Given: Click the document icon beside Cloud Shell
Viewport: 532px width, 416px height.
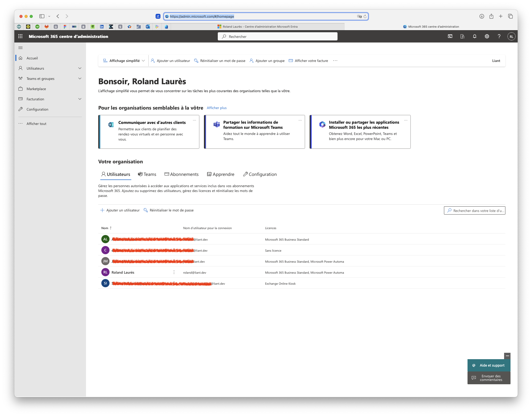Looking at the screenshot, I should [462, 36].
